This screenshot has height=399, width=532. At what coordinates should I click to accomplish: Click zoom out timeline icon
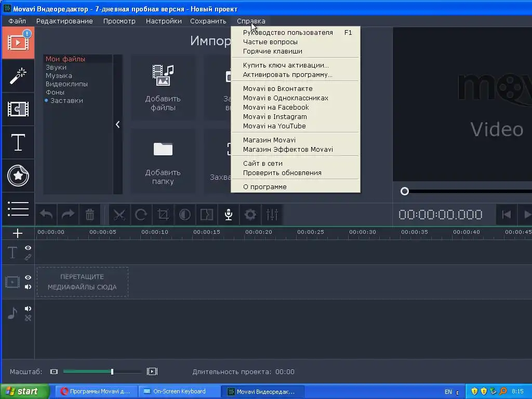(x=54, y=371)
